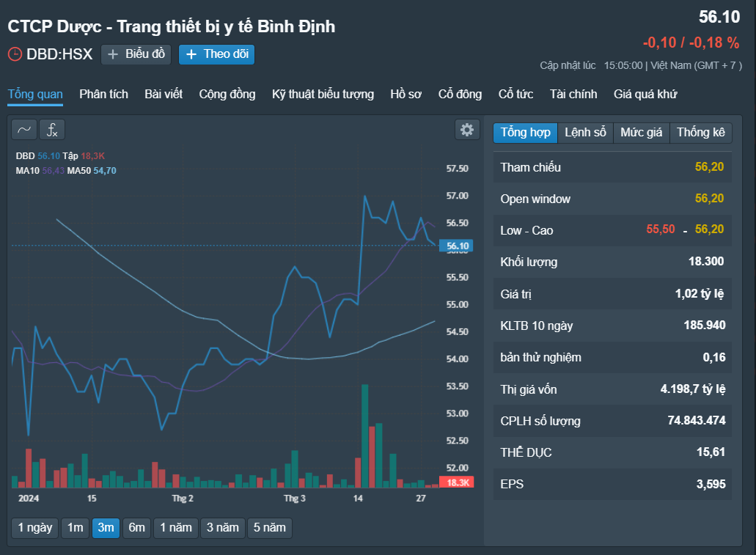Open the Giá quá khứ tab

645,94
